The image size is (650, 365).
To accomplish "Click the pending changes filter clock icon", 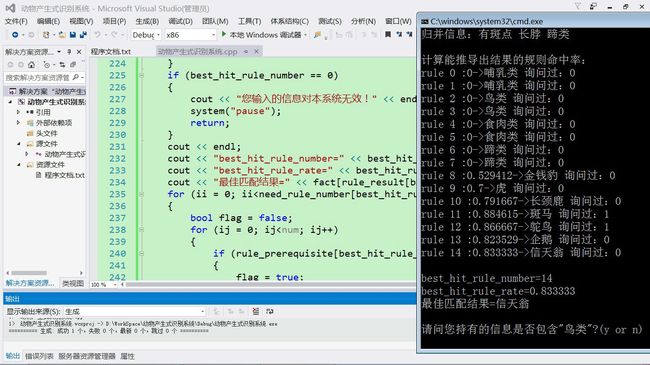I will (x=46, y=65).
